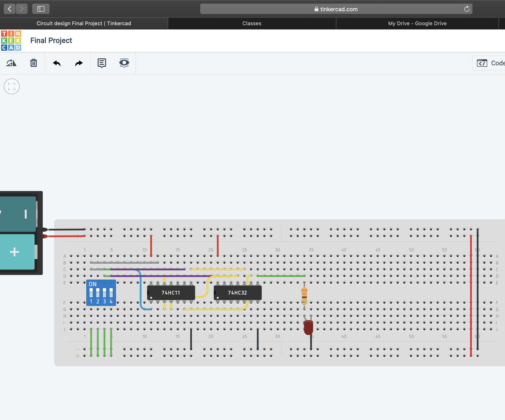Open the Tinkercad logo home
The image size is (505, 420).
(11, 40)
